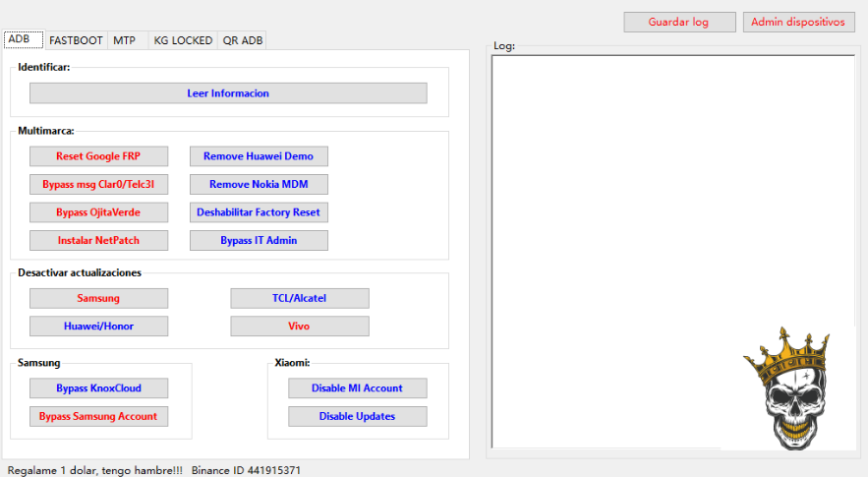Open the FASTBOOT tab
This screenshot has width=868, height=477.
pos(76,40)
